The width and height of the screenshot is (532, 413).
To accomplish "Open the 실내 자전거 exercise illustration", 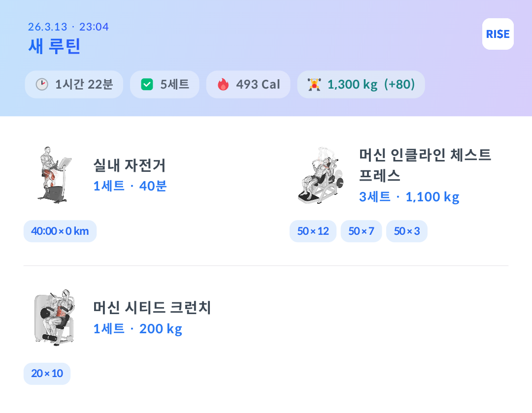I will 54,175.
